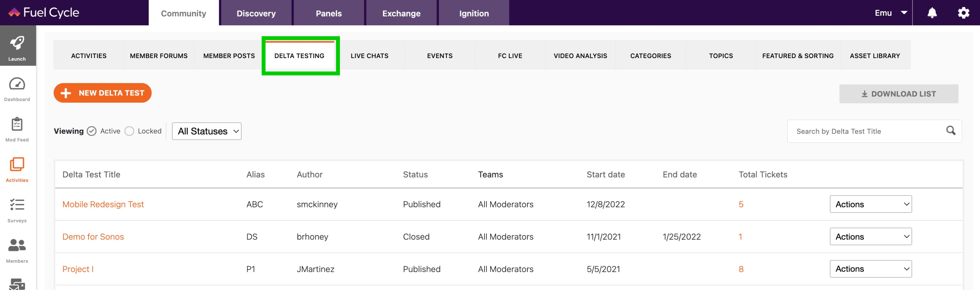Select the Locked viewing option
This screenshot has height=290, width=980.
[x=129, y=131]
